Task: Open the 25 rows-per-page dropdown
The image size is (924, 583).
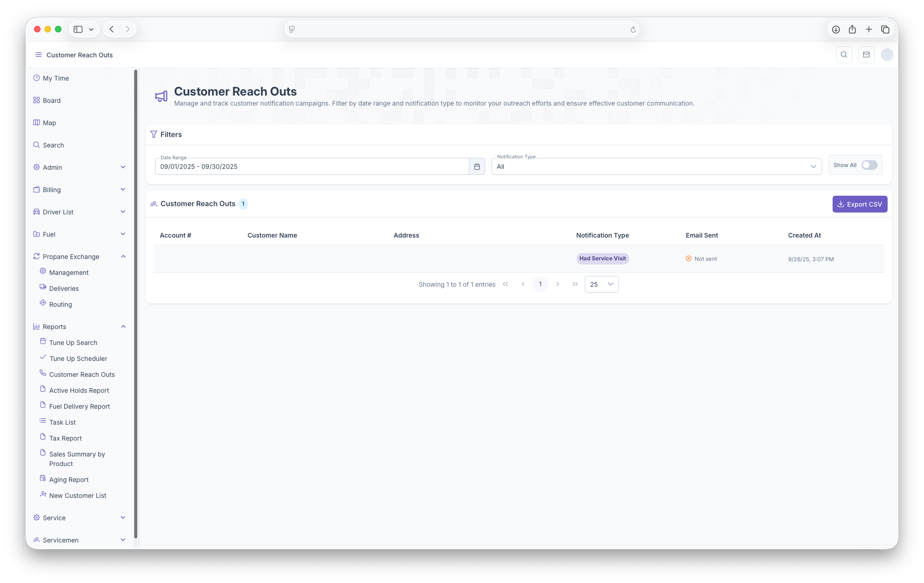Action: pos(601,284)
